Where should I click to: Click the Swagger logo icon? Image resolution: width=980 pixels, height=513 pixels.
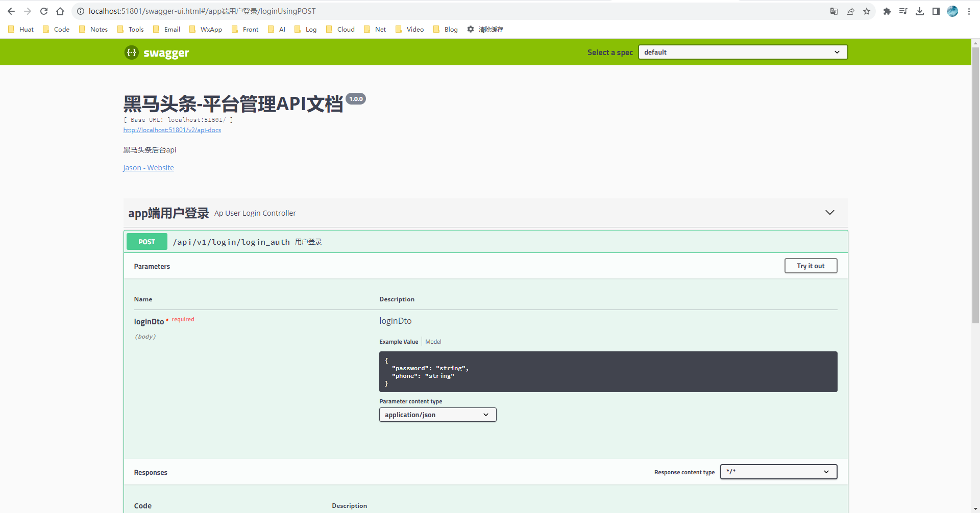click(132, 53)
